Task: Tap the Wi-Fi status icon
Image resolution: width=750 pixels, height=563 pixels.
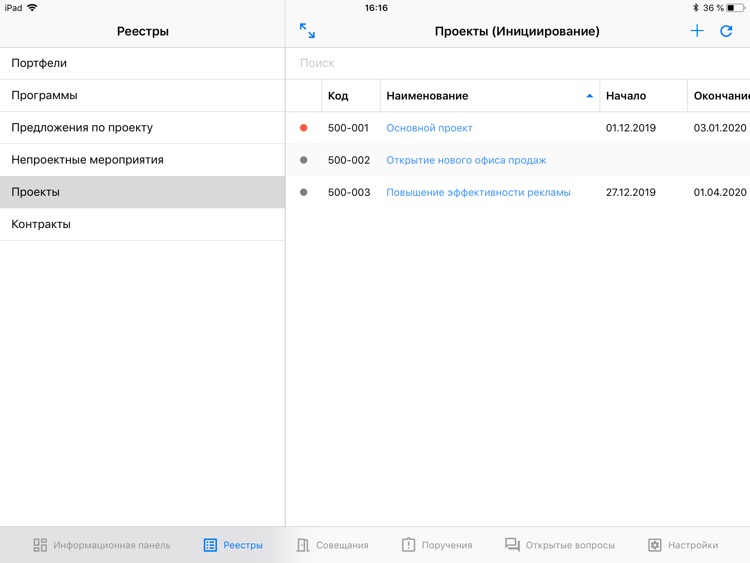Action: 33,8
